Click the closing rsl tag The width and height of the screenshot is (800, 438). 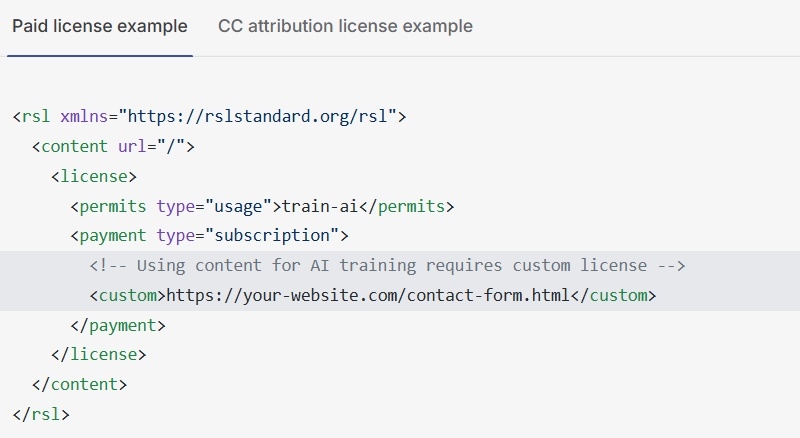pyautogui.click(x=41, y=414)
